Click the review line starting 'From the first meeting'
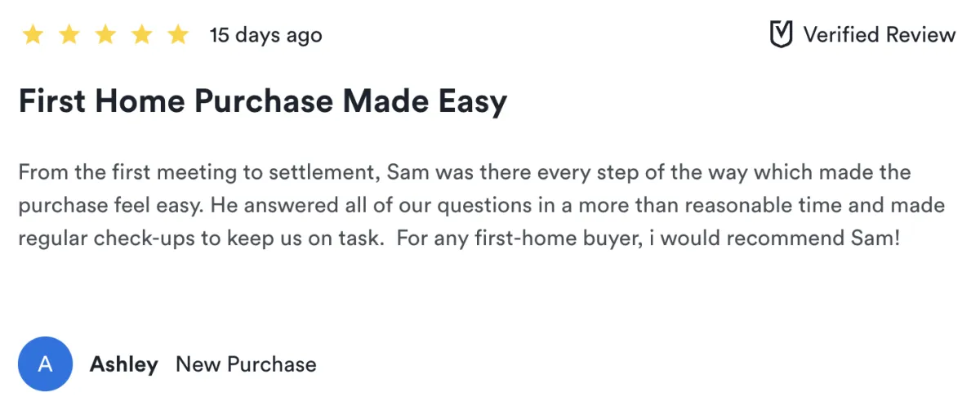Image resolution: width=980 pixels, height=401 pixels. [463, 173]
